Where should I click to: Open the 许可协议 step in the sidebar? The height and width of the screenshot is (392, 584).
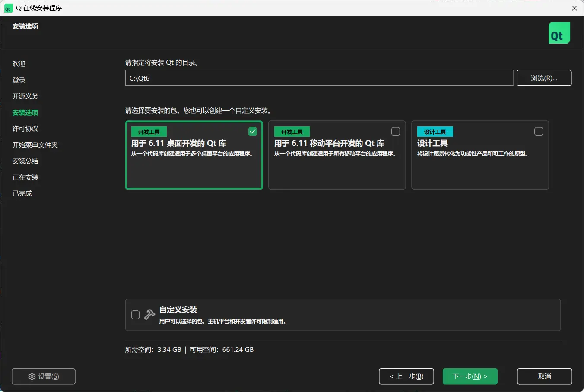25,129
